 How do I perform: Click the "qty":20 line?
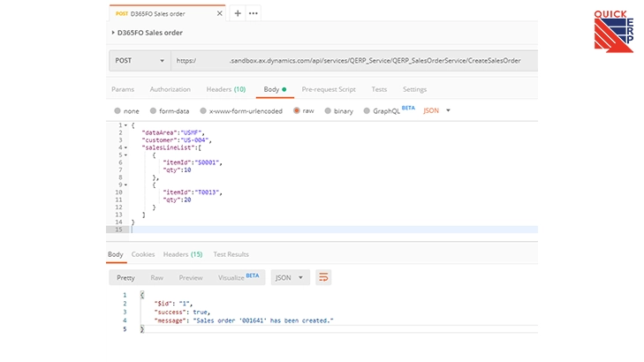click(x=177, y=200)
